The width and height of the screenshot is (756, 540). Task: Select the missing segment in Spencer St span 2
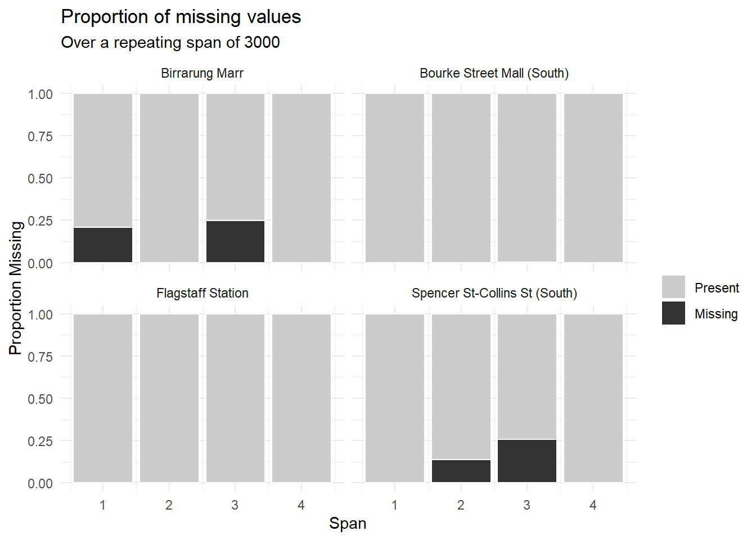[x=461, y=471]
